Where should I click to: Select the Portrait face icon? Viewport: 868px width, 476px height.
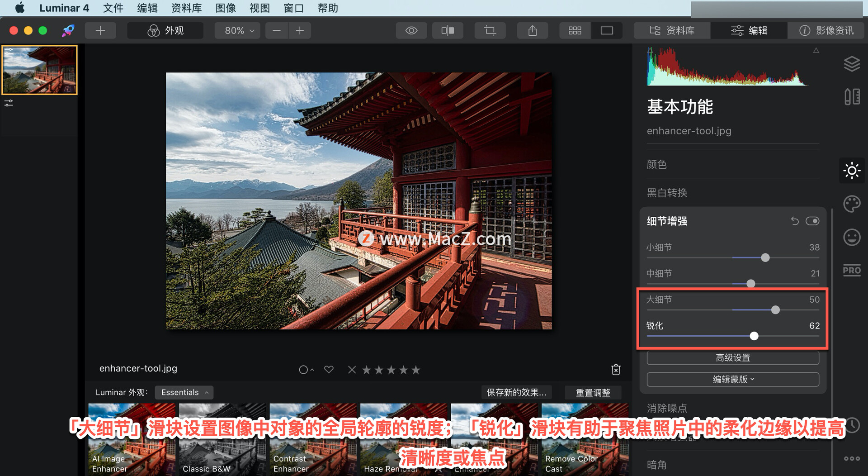click(x=852, y=237)
